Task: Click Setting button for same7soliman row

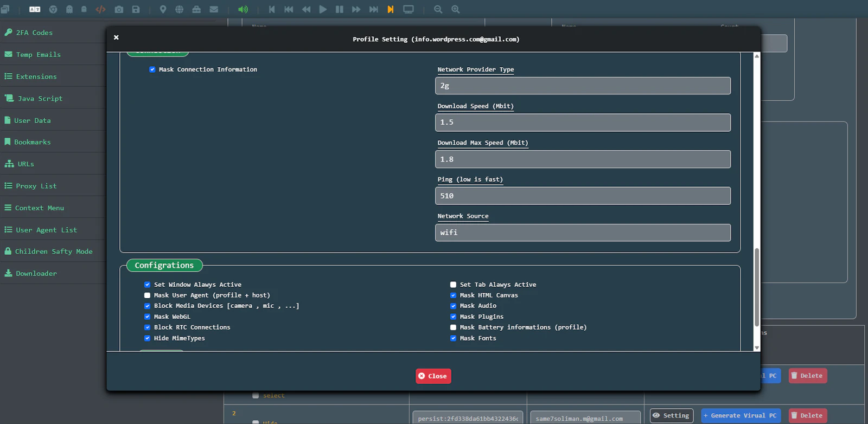Action: coord(672,416)
